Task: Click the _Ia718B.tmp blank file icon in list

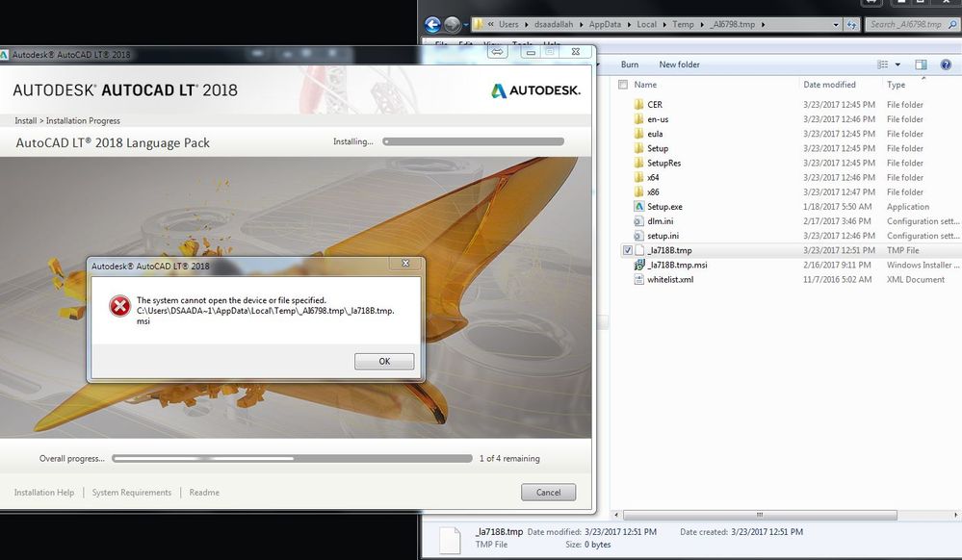Action: coord(638,250)
